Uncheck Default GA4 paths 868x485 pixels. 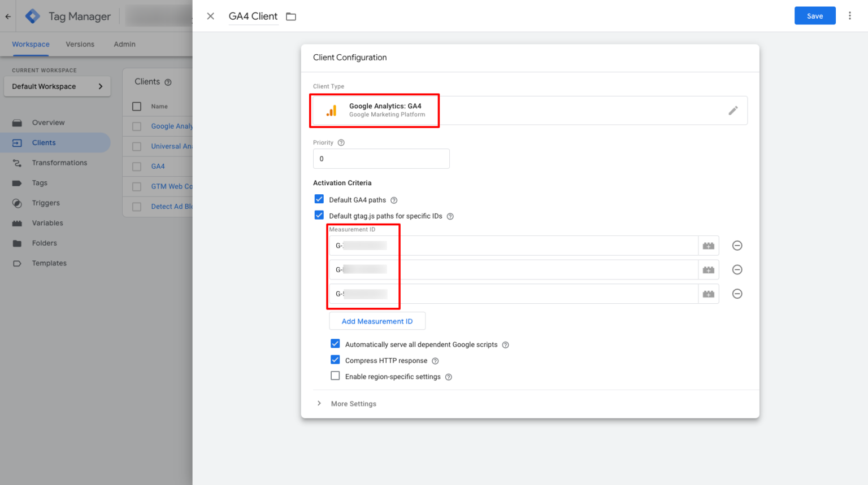pyautogui.click(x=319, y=199)
